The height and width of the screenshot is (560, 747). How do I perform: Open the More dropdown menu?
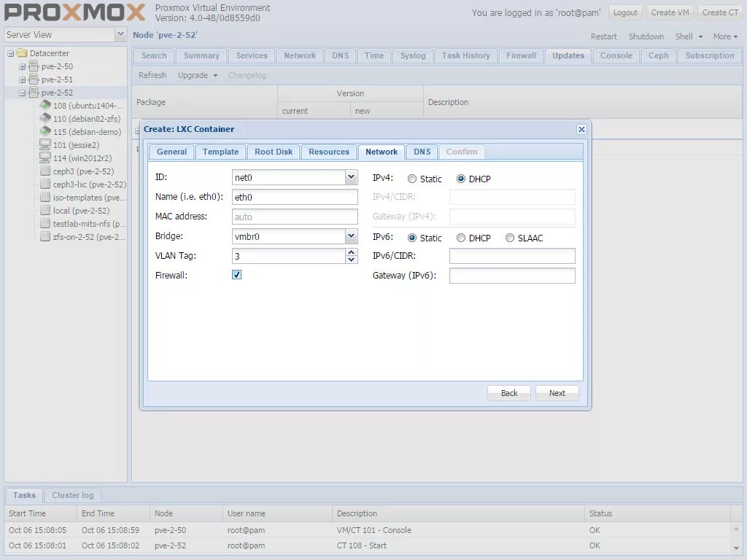(x=725, y=36)
